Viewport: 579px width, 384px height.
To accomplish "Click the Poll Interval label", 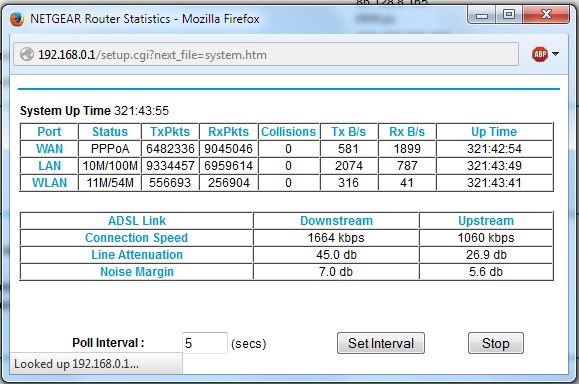I will pyautogui.click(x=108, y=343).
